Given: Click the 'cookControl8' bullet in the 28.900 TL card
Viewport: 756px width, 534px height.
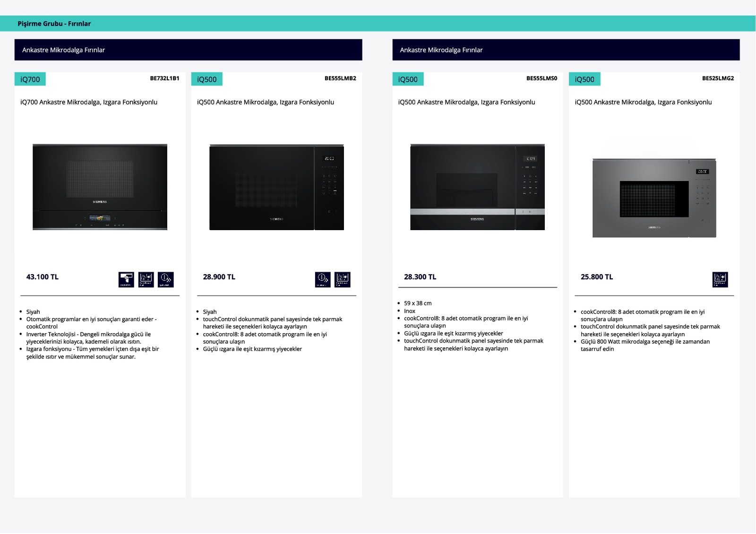Looking at the screenshot, I should 265,338.
